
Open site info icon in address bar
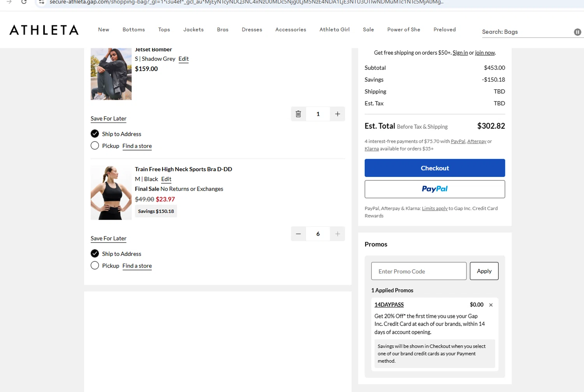(x=41, y=2)
